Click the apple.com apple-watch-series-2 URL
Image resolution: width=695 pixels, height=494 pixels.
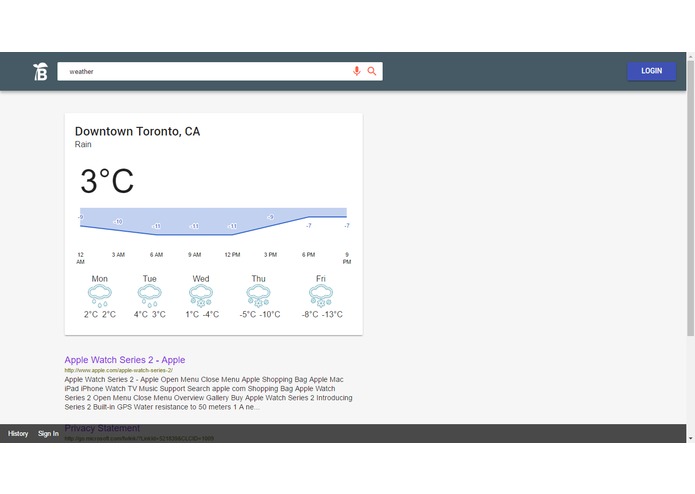(118, 370)
